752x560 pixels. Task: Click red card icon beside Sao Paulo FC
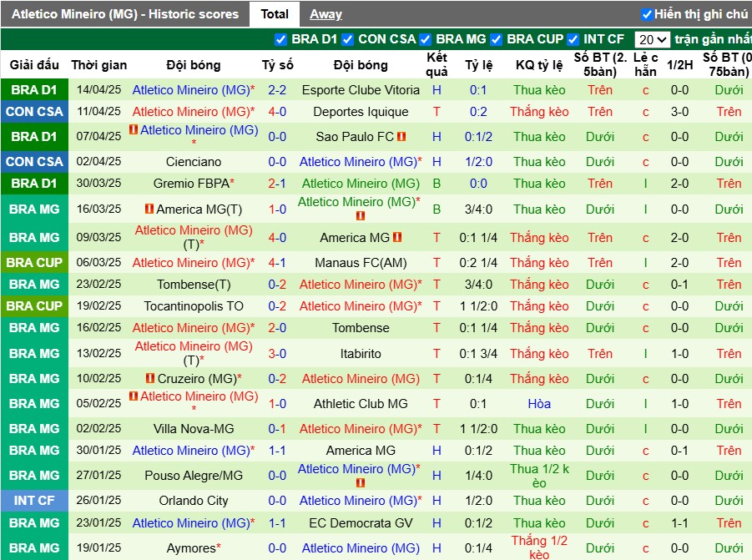tap(402, 137)
